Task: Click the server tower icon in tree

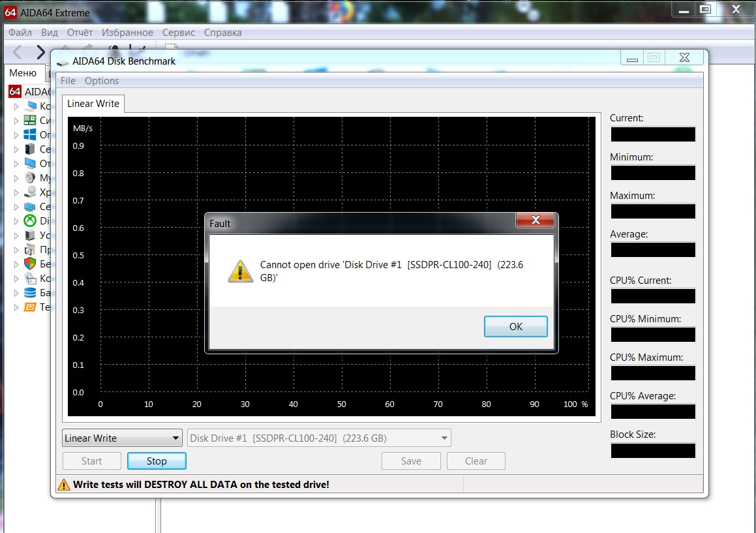Action: [30, 149]
